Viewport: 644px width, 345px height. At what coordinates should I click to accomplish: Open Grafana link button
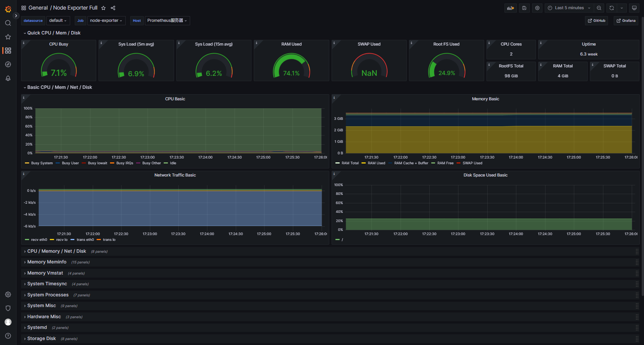click(x=626, y=21)
